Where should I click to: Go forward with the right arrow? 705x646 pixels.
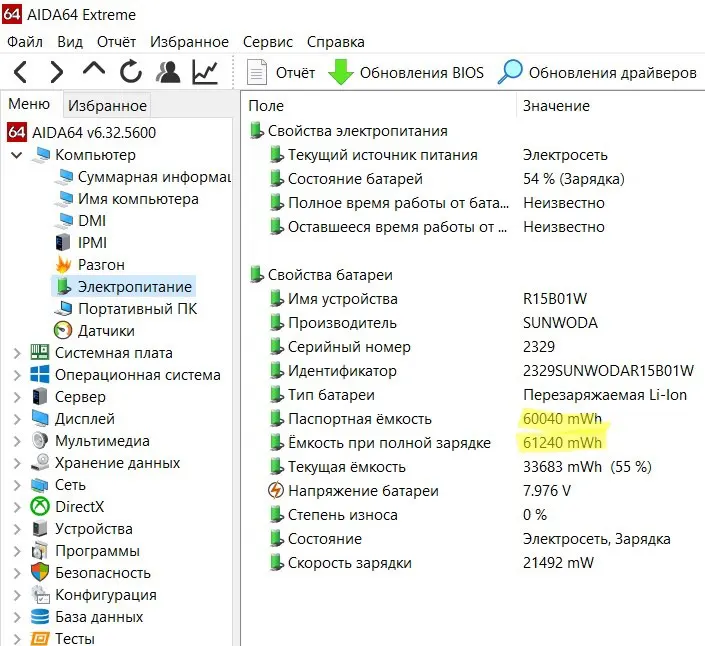click(x=57, y=72)
